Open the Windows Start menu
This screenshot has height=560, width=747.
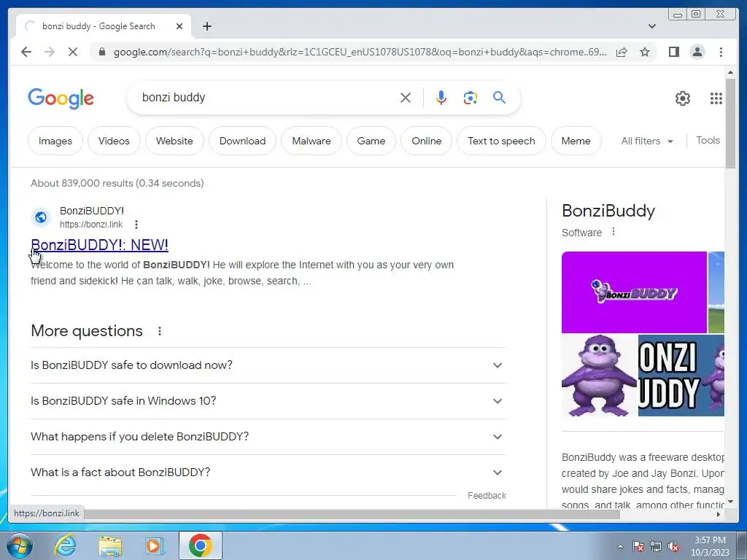[20, 545]
